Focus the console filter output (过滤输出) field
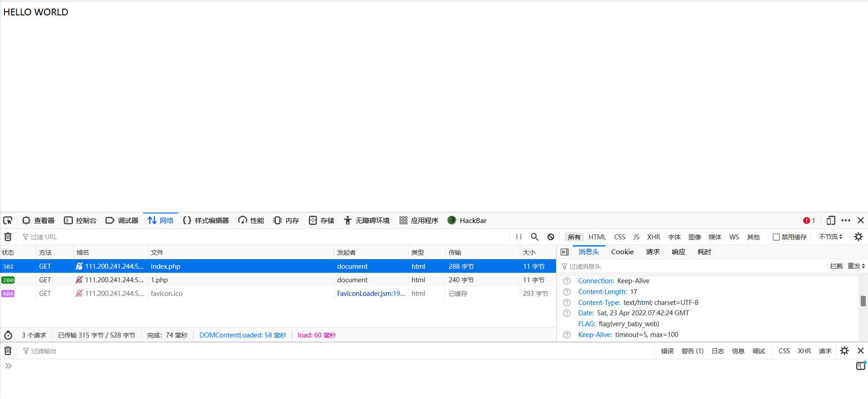This screenshot has width=868, height=399. (x=335, y=351)
